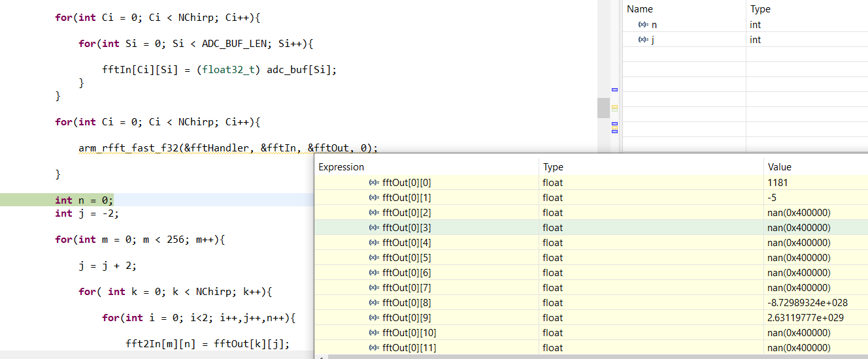Click the variable icon for fftOut[0][3]
The width and height of the screenshot is (868, 359).
click(374, 228)
